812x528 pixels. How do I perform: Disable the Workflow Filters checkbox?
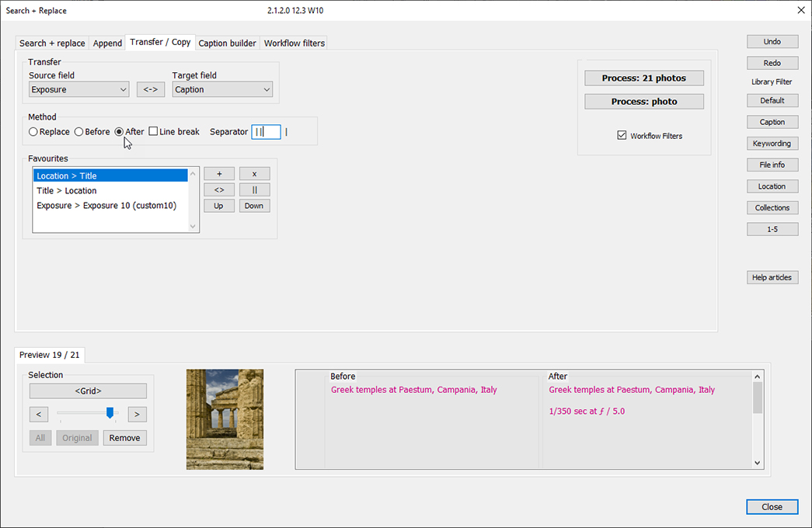tap(622, 135)
